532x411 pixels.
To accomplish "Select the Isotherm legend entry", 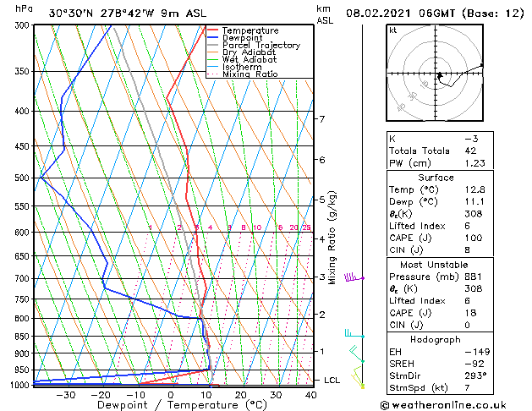I will tap(242, 67).
